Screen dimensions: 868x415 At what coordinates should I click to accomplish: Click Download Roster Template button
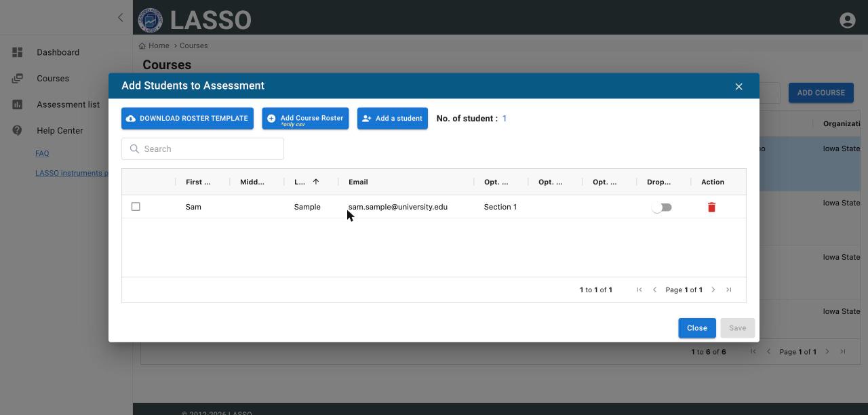point(187,118)
